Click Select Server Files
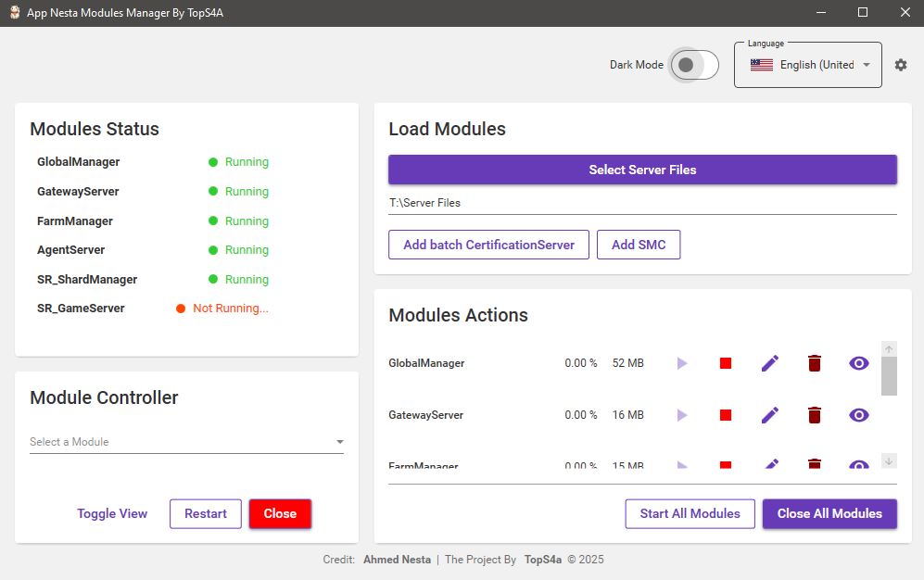This screenshot has width=924, height=580. pos(642,170)
